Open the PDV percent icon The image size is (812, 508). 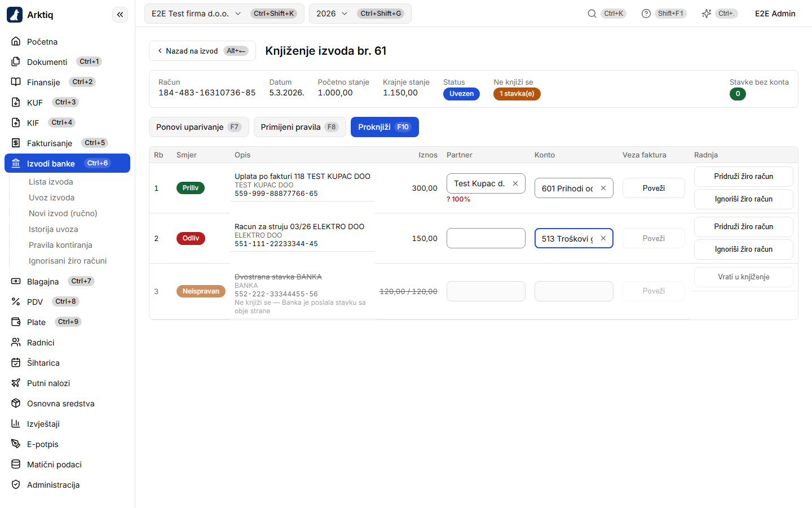[x=16, y=301]
